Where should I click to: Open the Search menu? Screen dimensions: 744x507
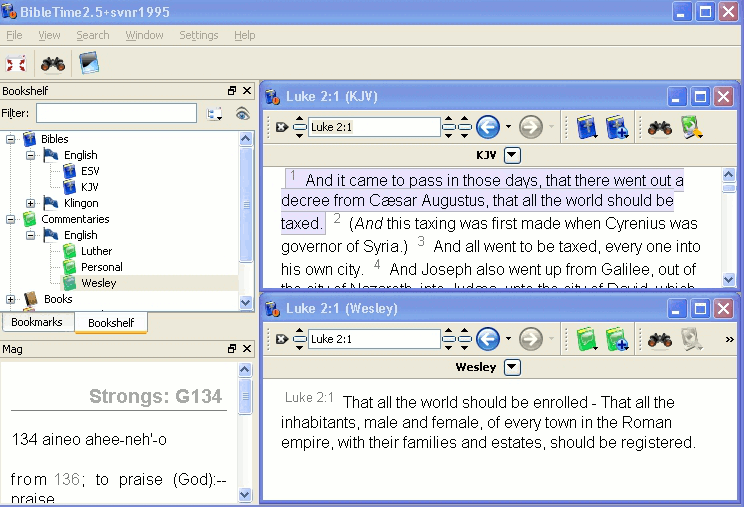pyautogui.click(x=93, y=35)
